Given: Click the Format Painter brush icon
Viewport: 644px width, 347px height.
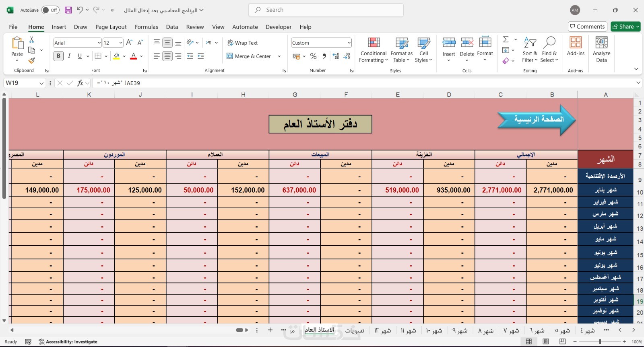Looking at the screenshot, I should pyautogui.click(x=32, y=61).
